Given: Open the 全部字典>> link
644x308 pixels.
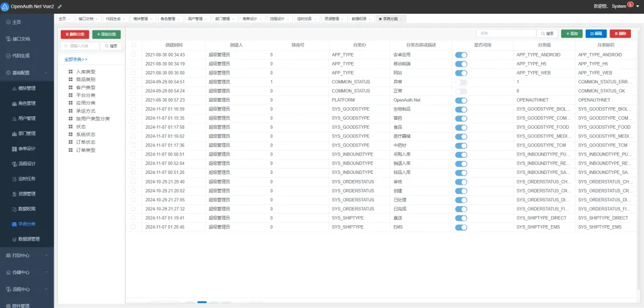Looking at the screenshot, I should (x=76, y=60).
